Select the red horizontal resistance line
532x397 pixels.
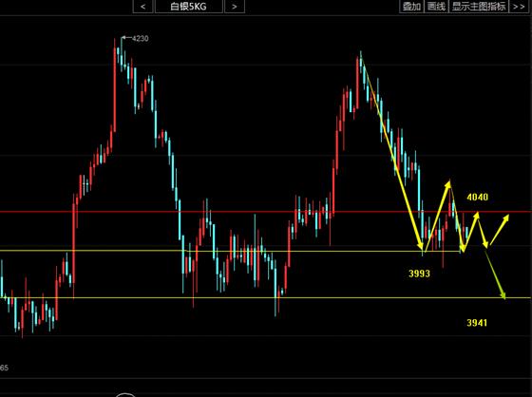pos(266,212)
